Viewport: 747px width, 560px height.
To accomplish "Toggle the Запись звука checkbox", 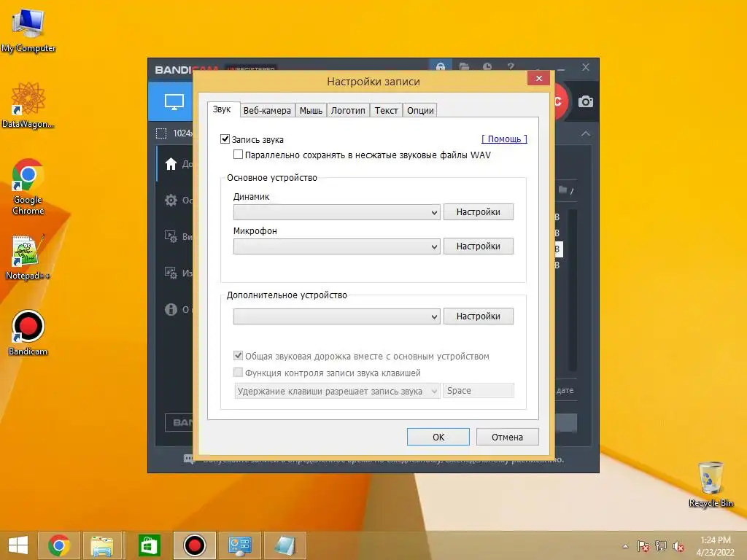I will click(x=225, y=139).
